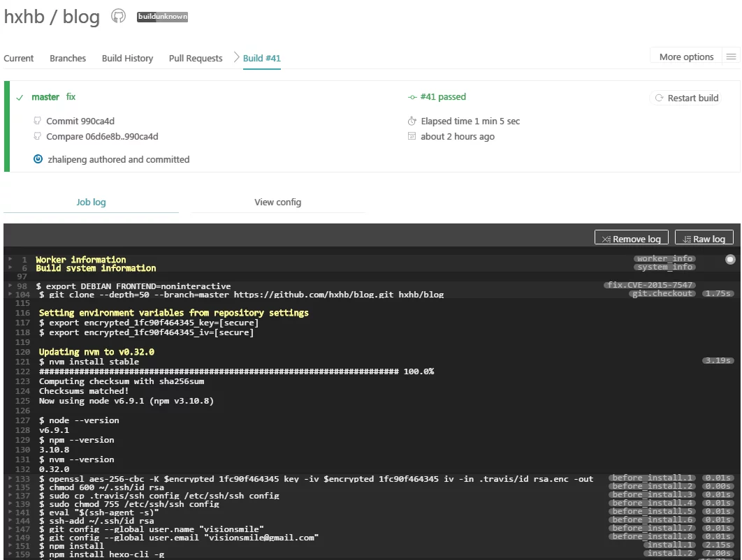The image size is (742, 560).
Task: Click the commit icon beside Commit 990ca4d
Action: 38,121
